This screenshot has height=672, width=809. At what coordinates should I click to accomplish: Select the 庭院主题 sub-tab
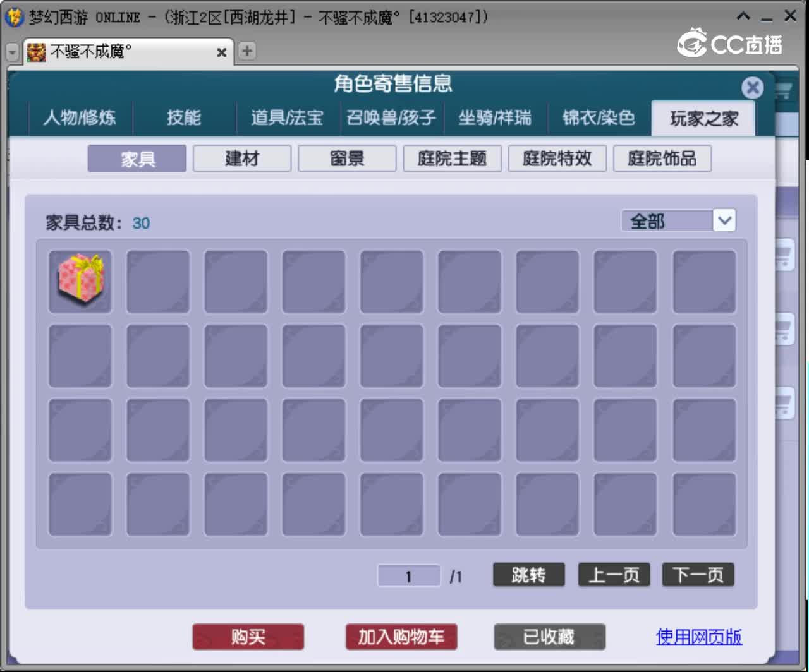(x=452, y=159)
